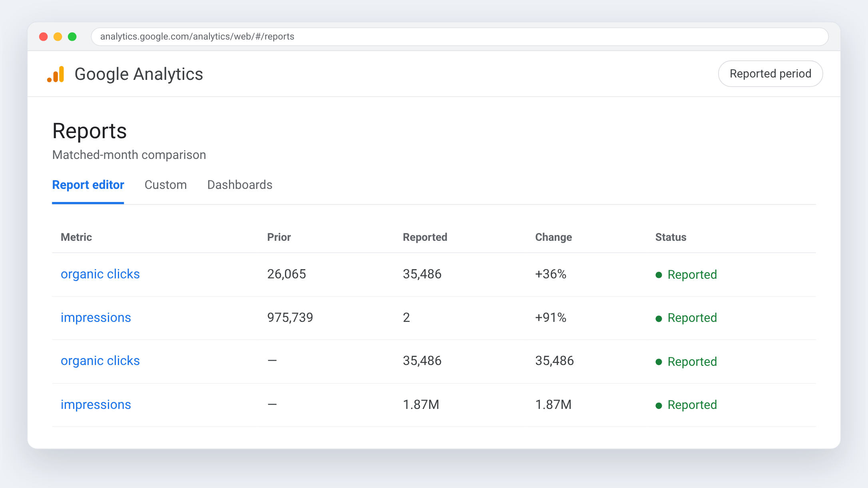868x488 pixels.
Task: Open the impressions link reporting 1.87M
Action: point(96,405)
